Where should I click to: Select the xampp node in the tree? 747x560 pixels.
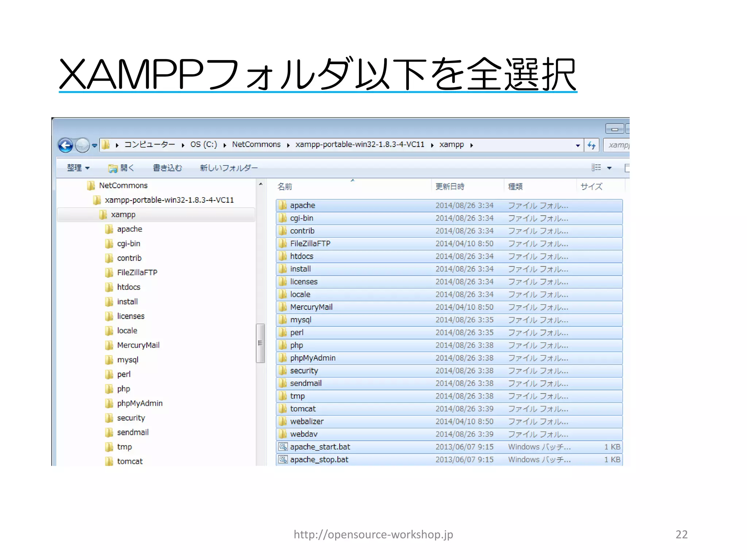pos(156,215)
